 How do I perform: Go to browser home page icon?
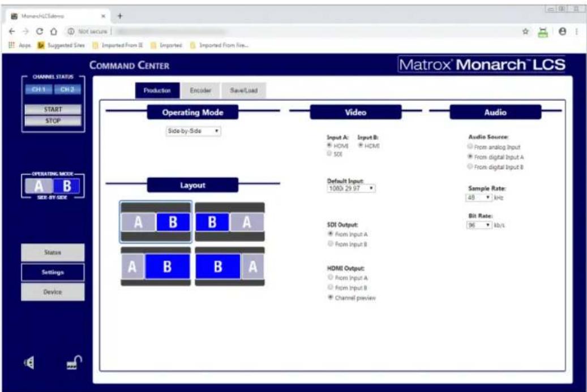(x=54, y=32)
